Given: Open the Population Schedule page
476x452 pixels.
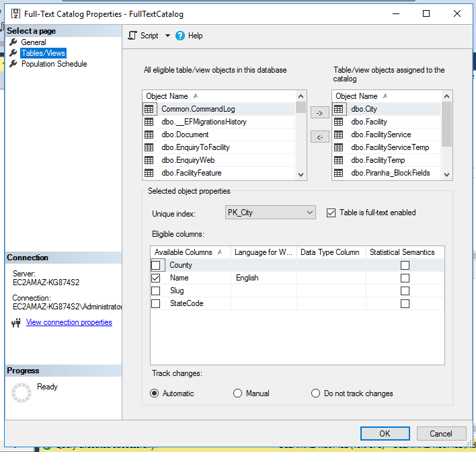Looking at the screenshot, I should pos(54,64).
